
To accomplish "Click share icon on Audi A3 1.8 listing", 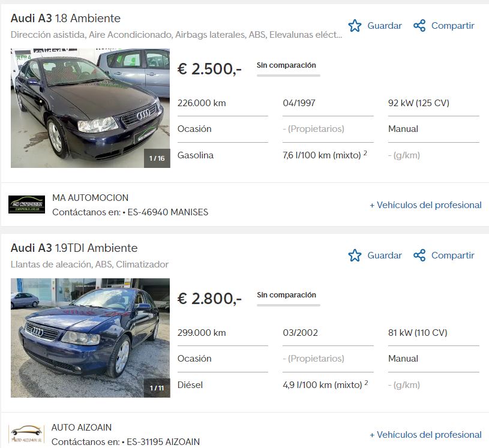I will [x=419, y=26].
